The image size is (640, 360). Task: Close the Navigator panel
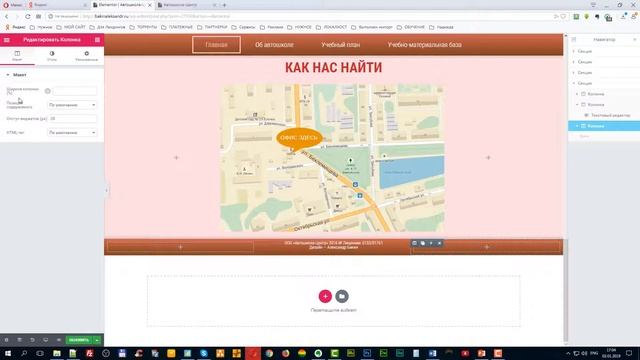635,40
